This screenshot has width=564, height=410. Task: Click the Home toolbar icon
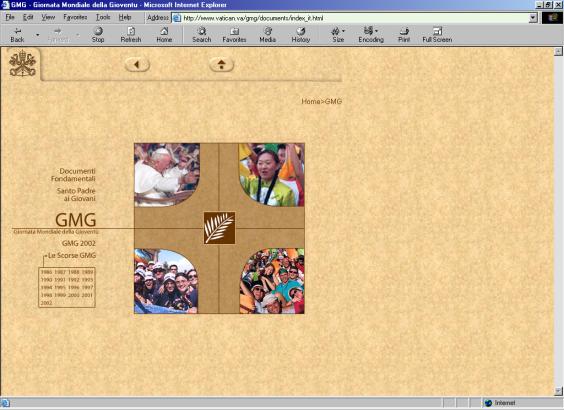(164, 31)
